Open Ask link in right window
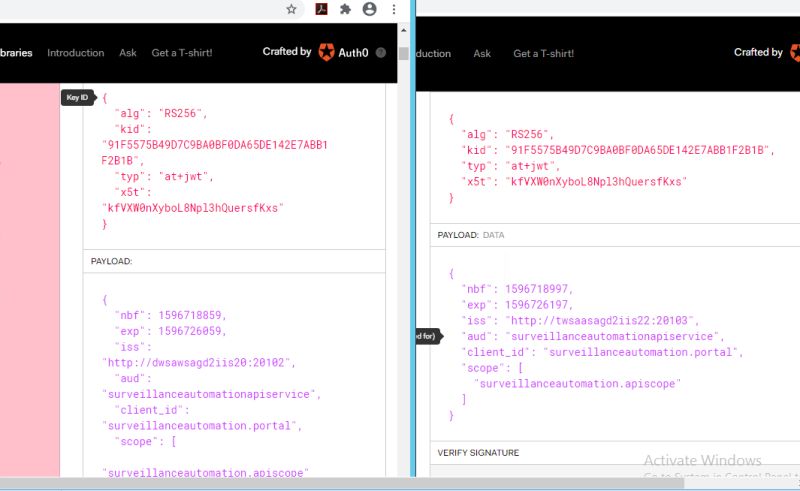This screenshot has width=800, height=491. [482, 53]
